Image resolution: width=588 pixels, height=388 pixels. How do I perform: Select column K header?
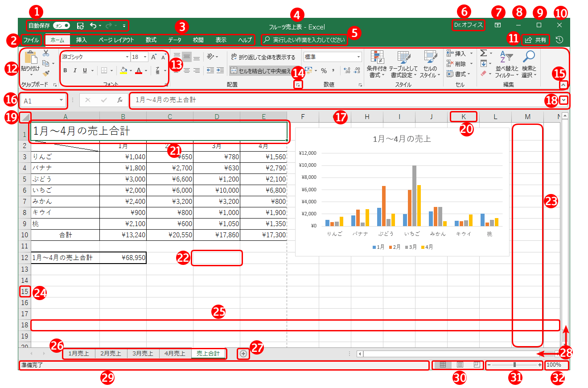tap(463, 117)
